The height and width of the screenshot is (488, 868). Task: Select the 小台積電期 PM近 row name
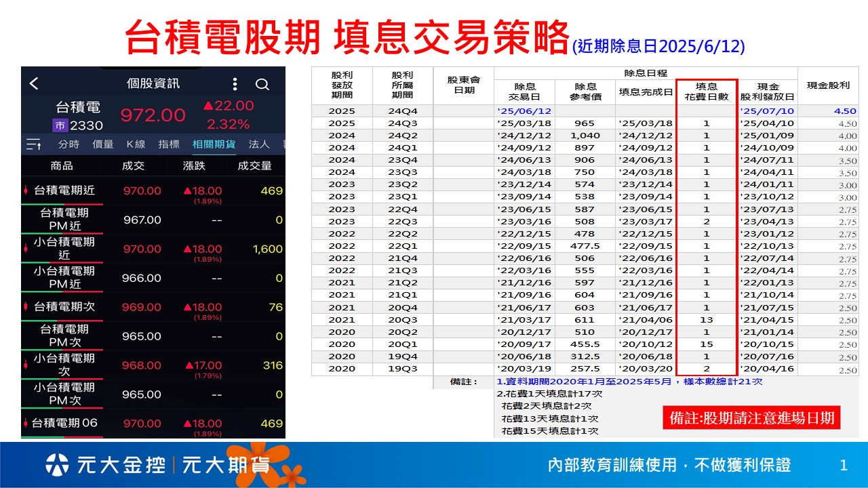click(x=64, y=277)
